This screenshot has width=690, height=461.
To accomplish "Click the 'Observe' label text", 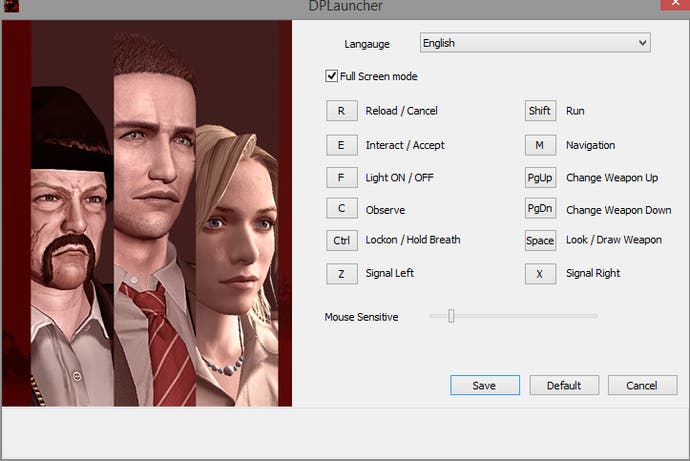I will point(385,210).
